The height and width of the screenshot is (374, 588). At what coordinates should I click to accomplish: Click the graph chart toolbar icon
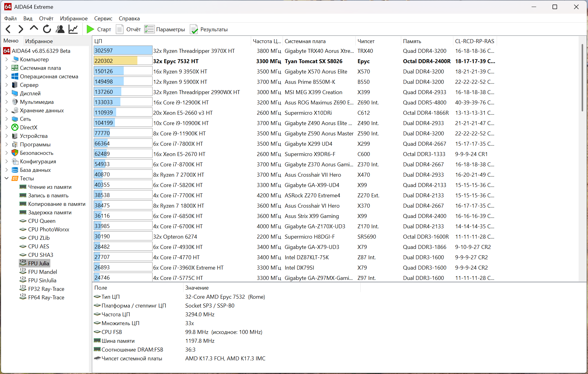pos(73,29)
